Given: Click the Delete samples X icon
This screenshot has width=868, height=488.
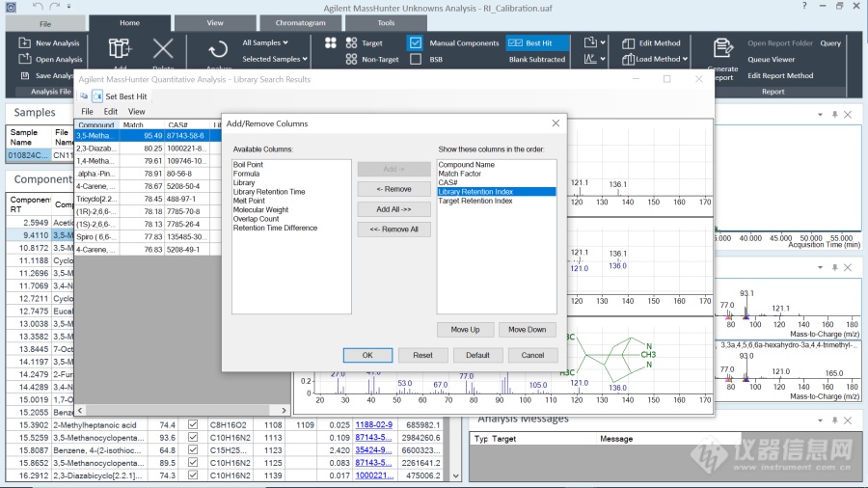Looking at the screenshot, I should 163,48.
